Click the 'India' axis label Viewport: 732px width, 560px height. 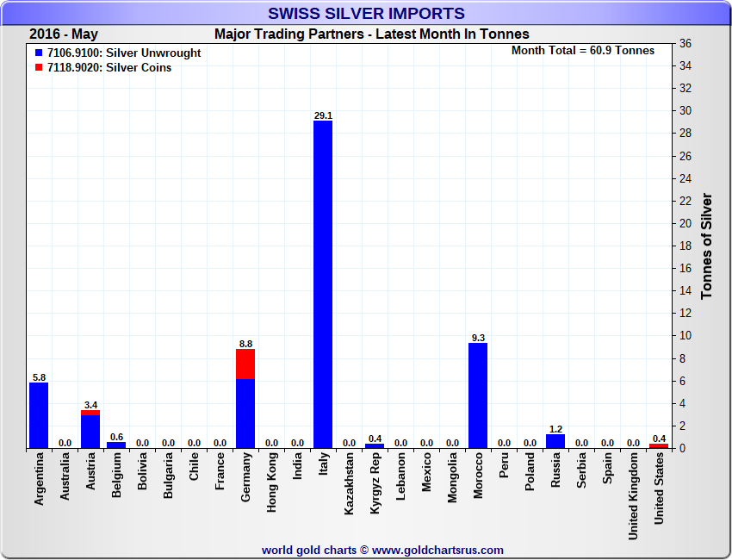[x=297, y=466]
